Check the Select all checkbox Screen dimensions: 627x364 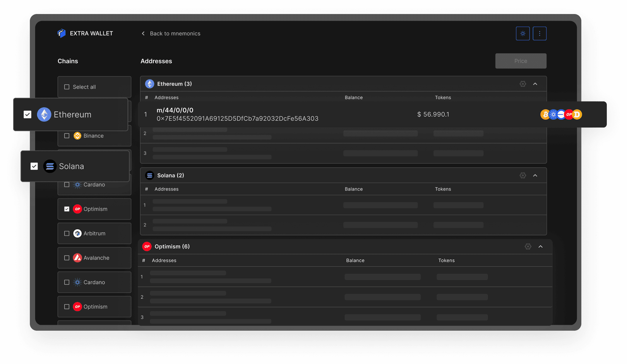(67, 87)
